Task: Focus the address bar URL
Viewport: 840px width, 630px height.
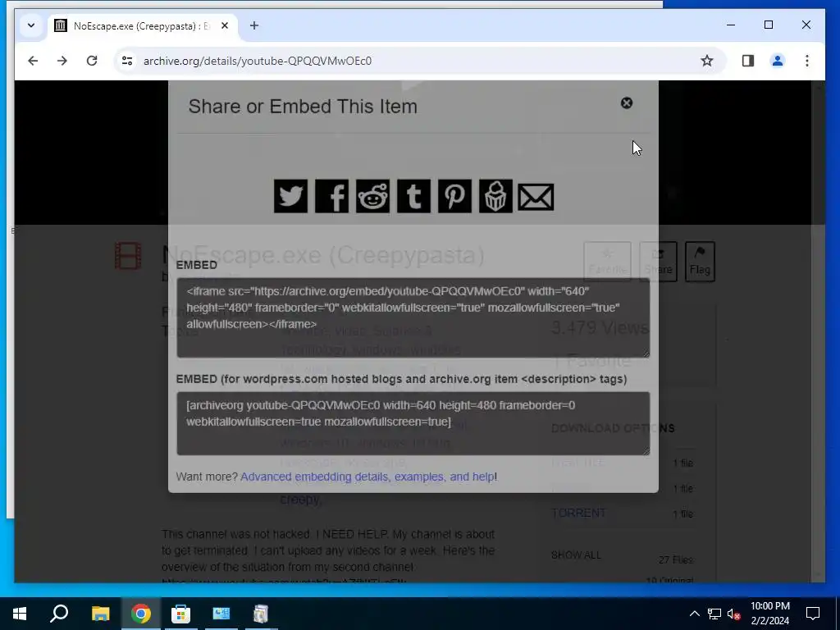Action: [x=257, y=61]
